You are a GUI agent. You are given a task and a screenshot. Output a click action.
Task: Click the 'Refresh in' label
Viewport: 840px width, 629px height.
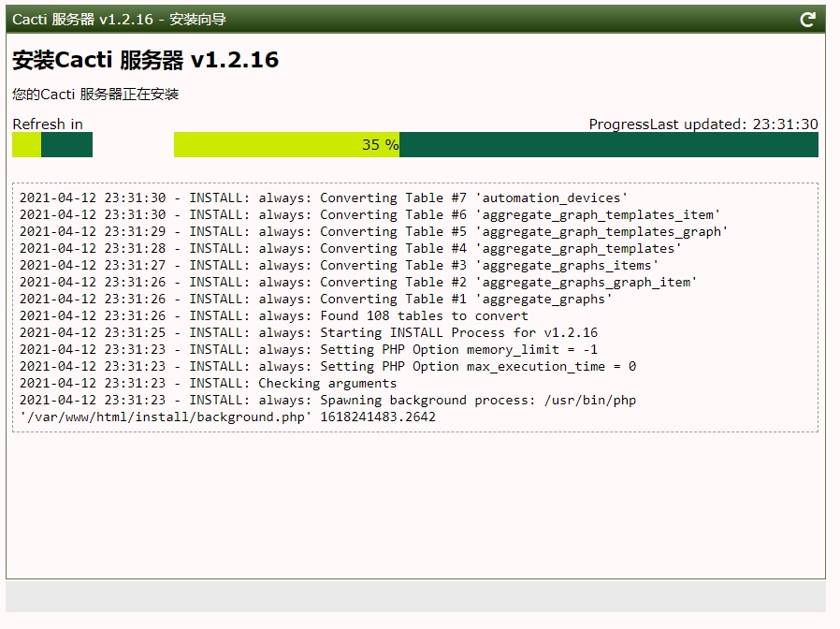[48, 124]
